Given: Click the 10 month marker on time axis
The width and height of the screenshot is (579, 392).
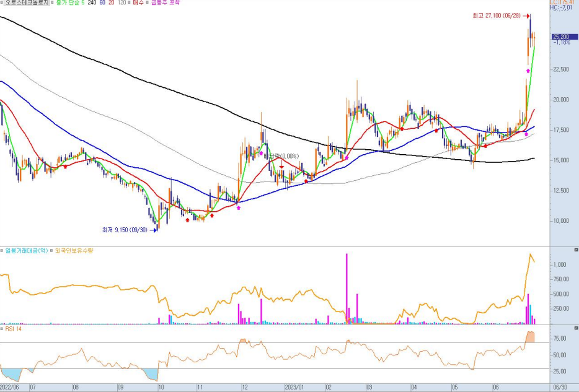Looking at the screenshot, I should [161, 388].
